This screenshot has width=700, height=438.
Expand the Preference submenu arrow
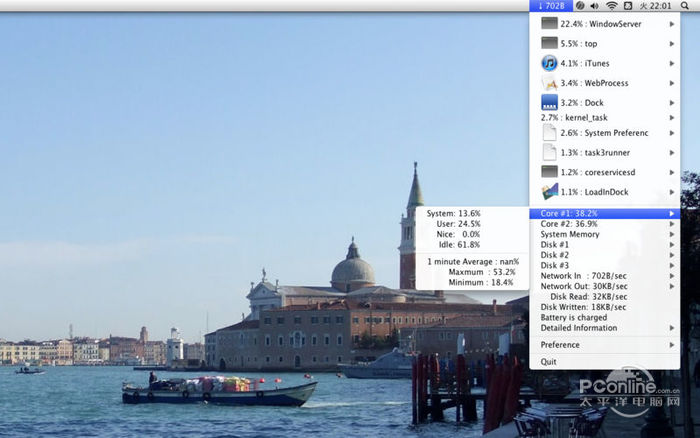[x=672, y=345]
